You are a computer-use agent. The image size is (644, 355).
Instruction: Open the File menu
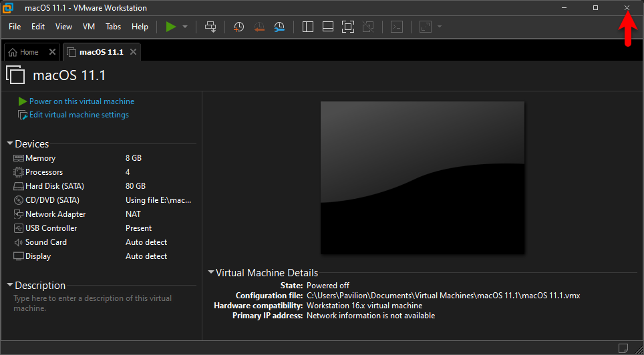15,27
